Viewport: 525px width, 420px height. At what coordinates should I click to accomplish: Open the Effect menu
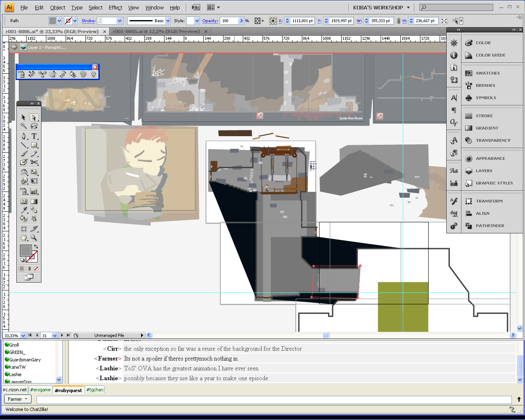point(115,7)
